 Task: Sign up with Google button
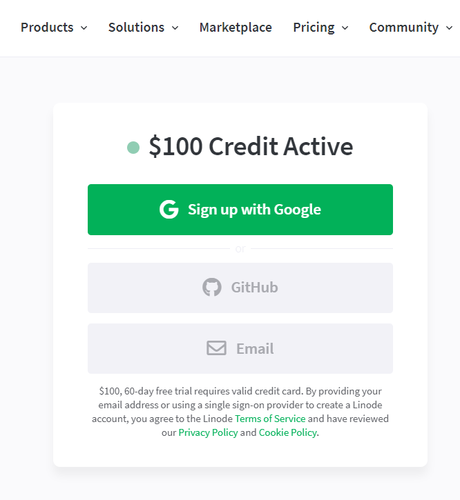point(240,209)
